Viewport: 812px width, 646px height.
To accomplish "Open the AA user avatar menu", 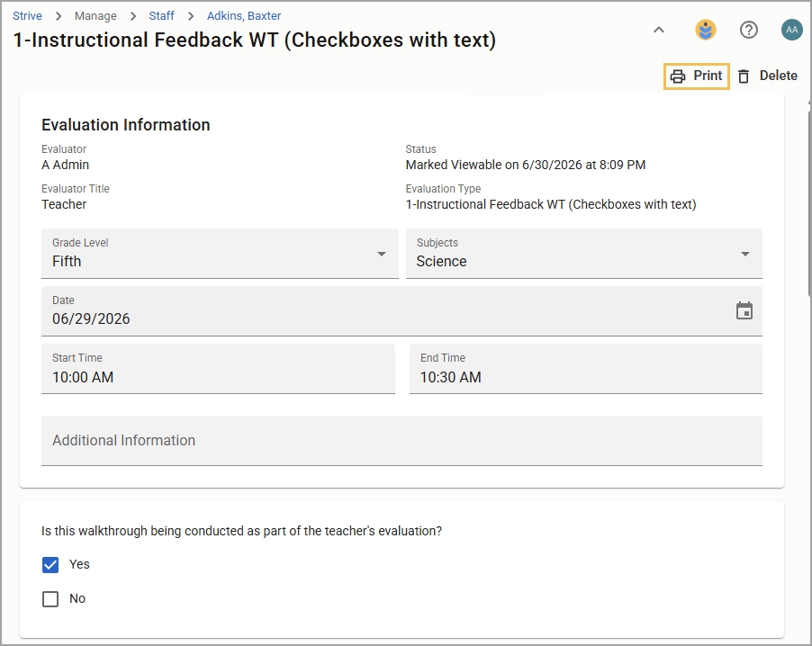I will click(792, 30).
